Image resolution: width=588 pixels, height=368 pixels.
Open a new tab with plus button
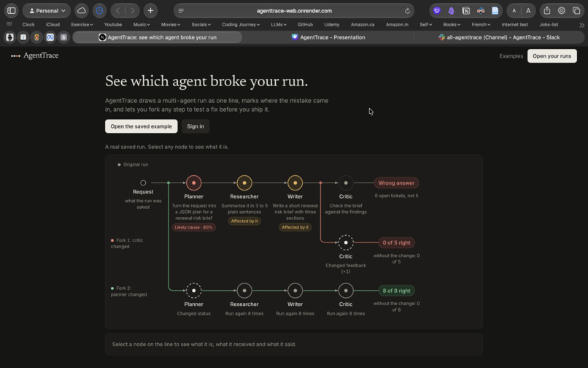coord(150,10)
